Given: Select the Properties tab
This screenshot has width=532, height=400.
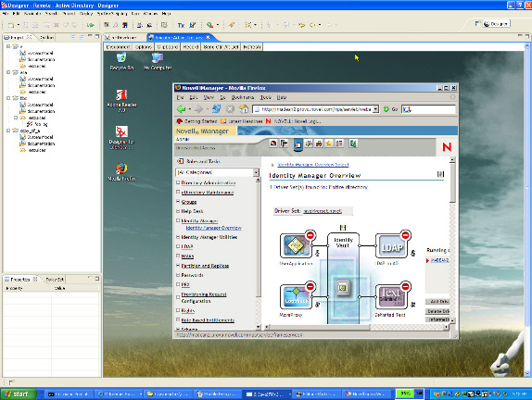Looking at the screenshot, I should click(x=20, y=280).
